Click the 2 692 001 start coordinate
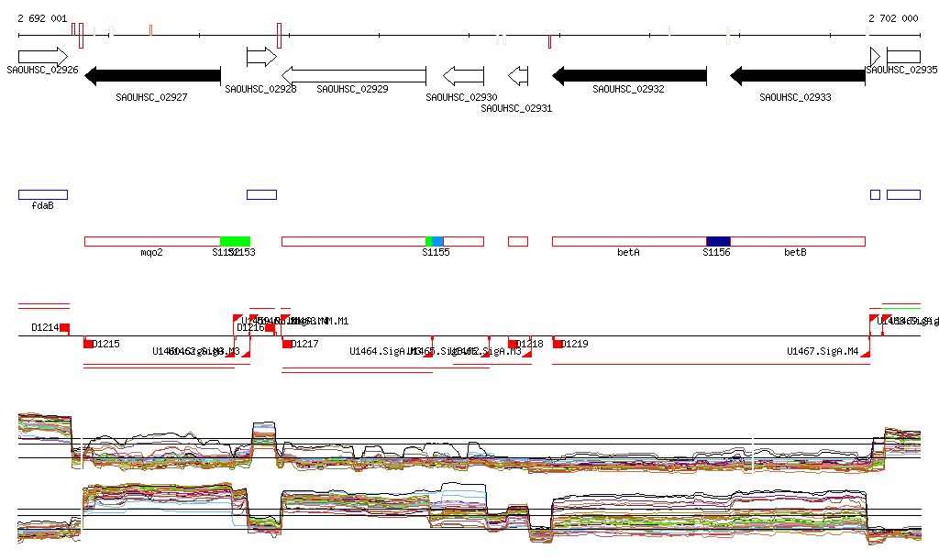 (42, 18)
